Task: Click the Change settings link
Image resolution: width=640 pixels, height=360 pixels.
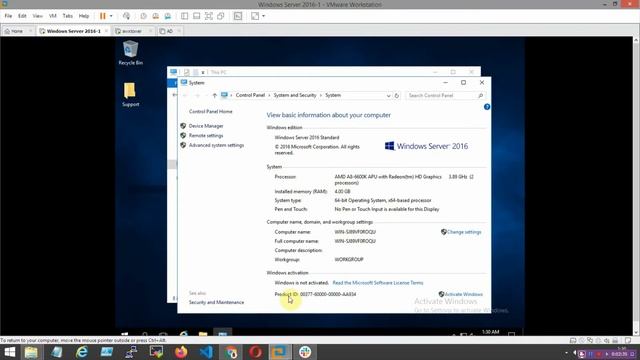Action: [x=464, y=232]
